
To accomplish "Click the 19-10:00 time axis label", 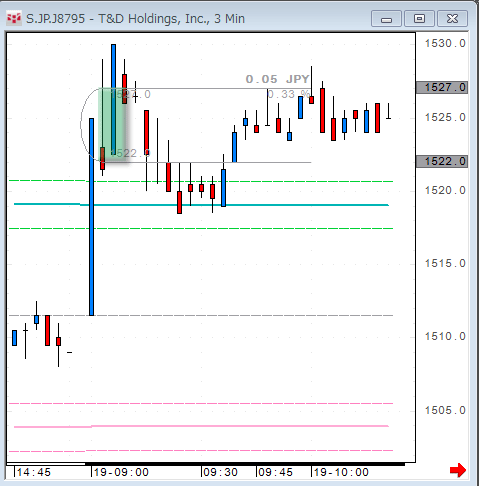I will pos(341,472).
